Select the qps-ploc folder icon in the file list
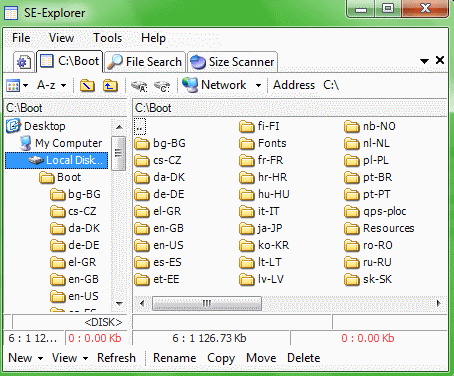Viewport: 454px width, 376px height. 352,212
